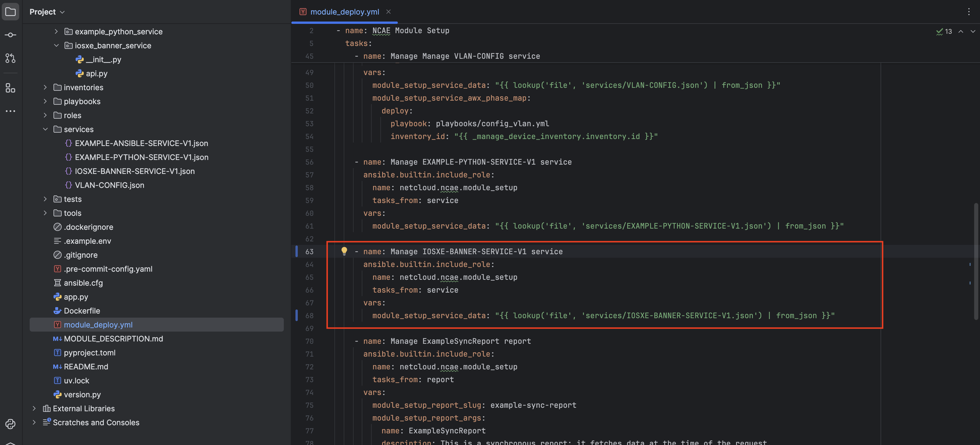
Task: Expand the tools folder
Action: coord(45,213)
